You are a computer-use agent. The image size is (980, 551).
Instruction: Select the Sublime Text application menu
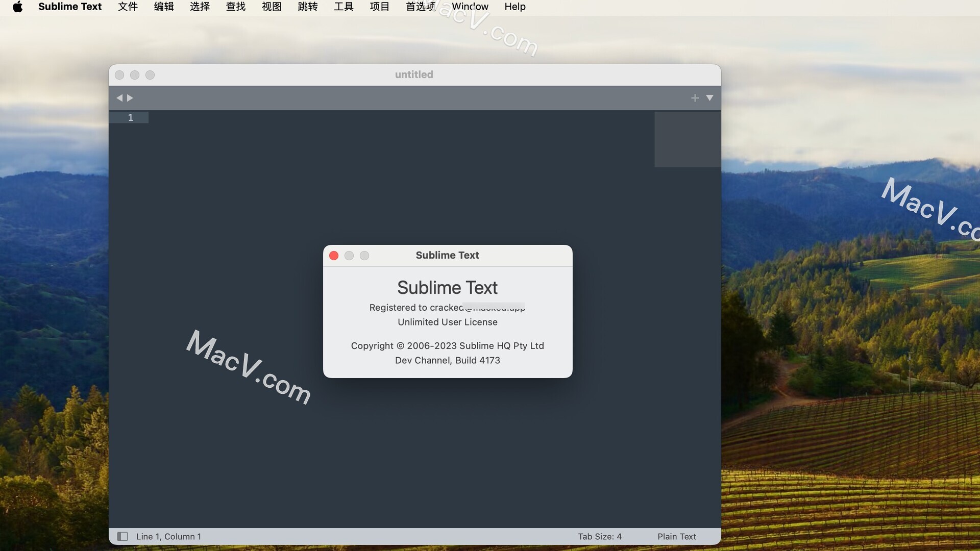pos(70,7)
